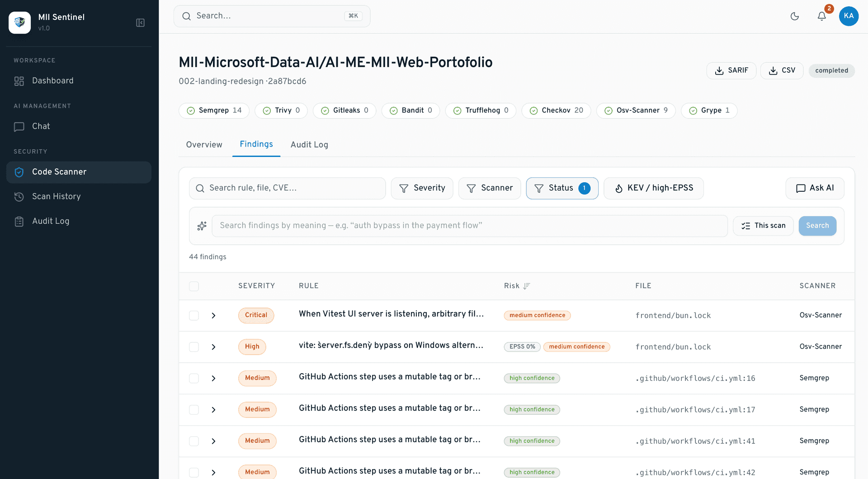Check the select-all findings checkbox
Image resolution: width=868 pixels, height=479 pixels.
[194, 286]
